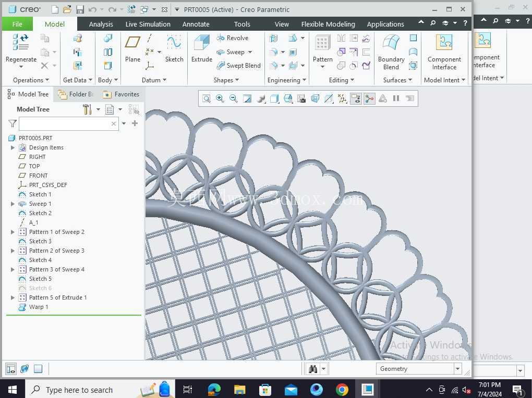Pause the simulation in graphics toolbar
532x398 pixels.
(x=396, y=98)
